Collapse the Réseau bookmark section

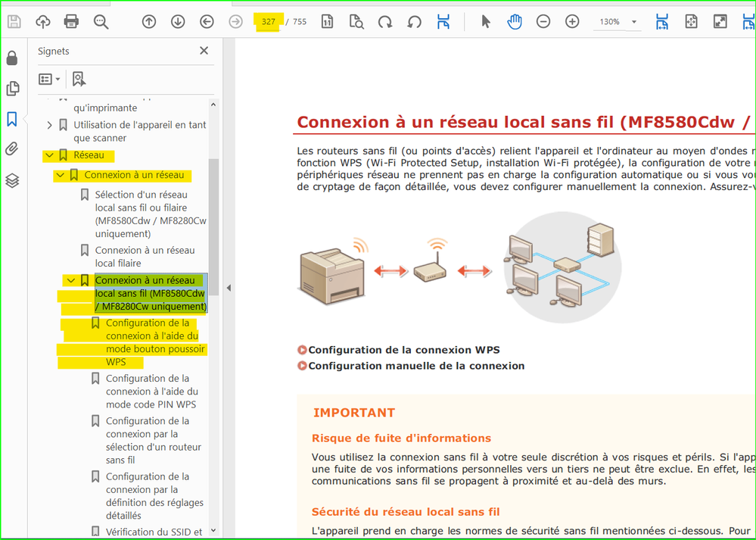[x=50, y=155]
